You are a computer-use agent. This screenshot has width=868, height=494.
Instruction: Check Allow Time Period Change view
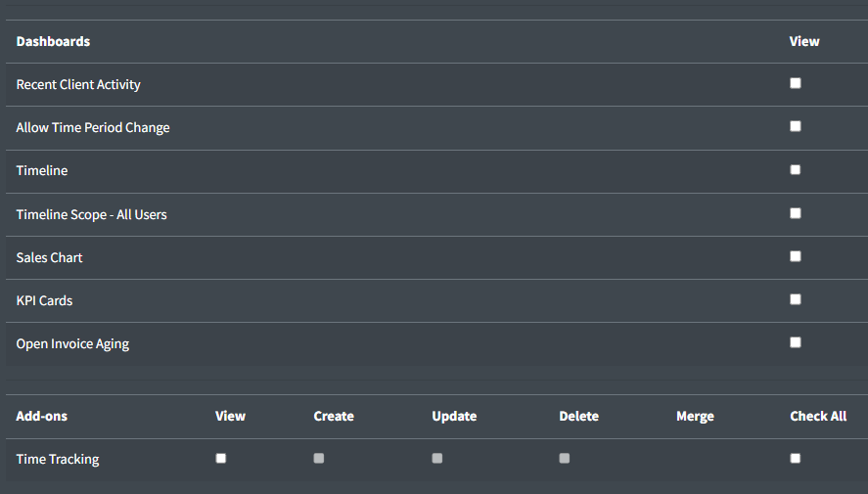[796, 126]
